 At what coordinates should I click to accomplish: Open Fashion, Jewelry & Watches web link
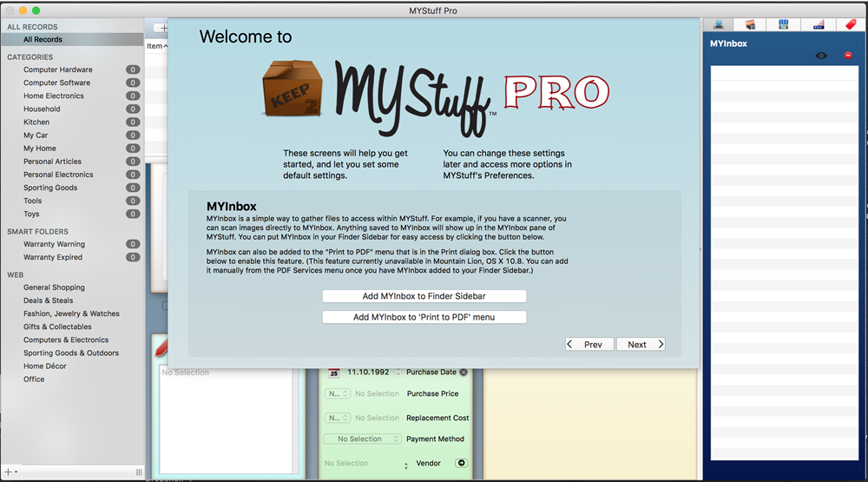tap(72, 314)
